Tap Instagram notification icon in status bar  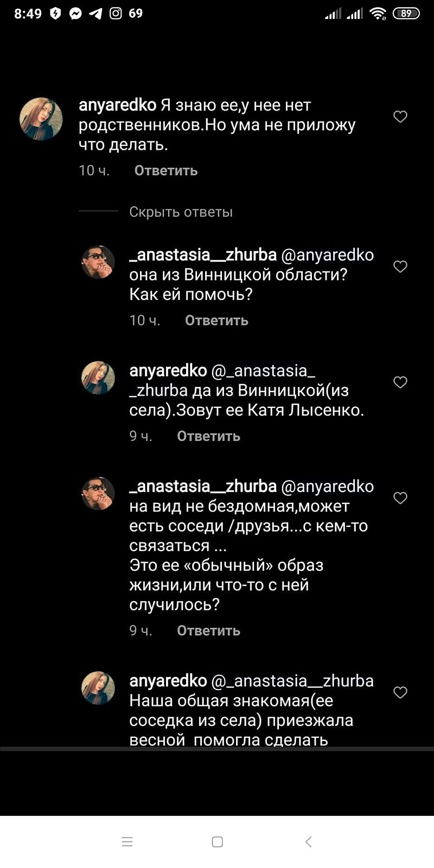pos(116,14)
